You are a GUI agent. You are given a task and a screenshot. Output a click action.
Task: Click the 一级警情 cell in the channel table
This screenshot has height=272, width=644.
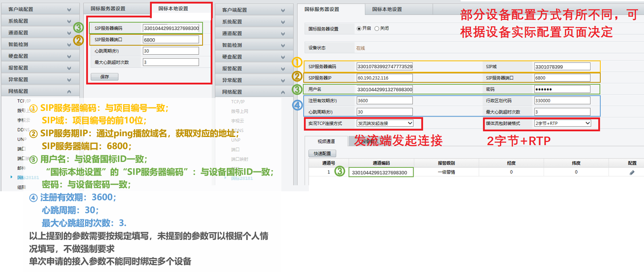point(446,172)
